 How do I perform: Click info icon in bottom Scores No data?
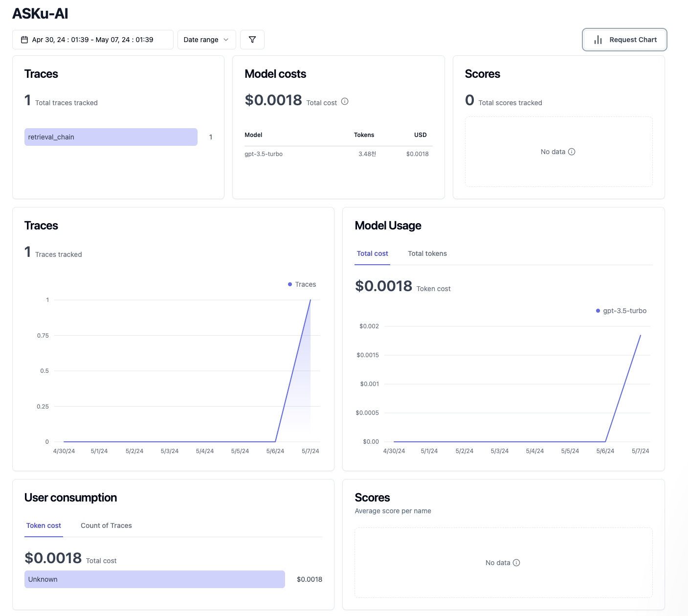point(516,563)
